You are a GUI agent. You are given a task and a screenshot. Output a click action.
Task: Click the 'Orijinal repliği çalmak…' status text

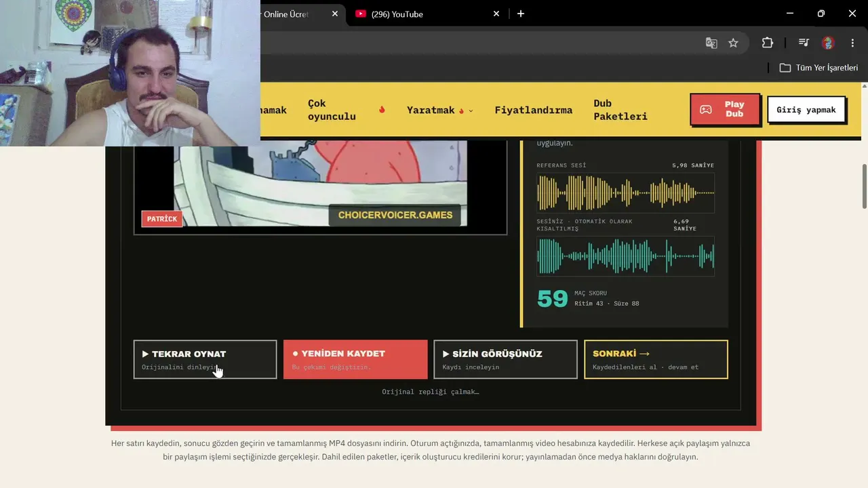click(431, 392)
